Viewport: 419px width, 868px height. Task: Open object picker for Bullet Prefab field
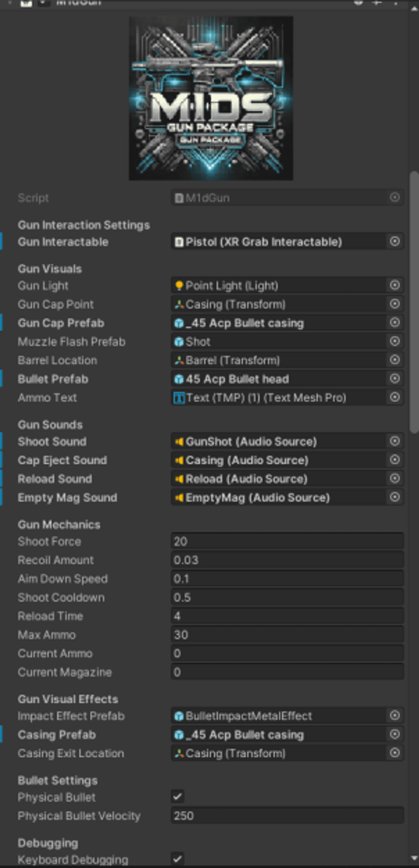[395, 379]
